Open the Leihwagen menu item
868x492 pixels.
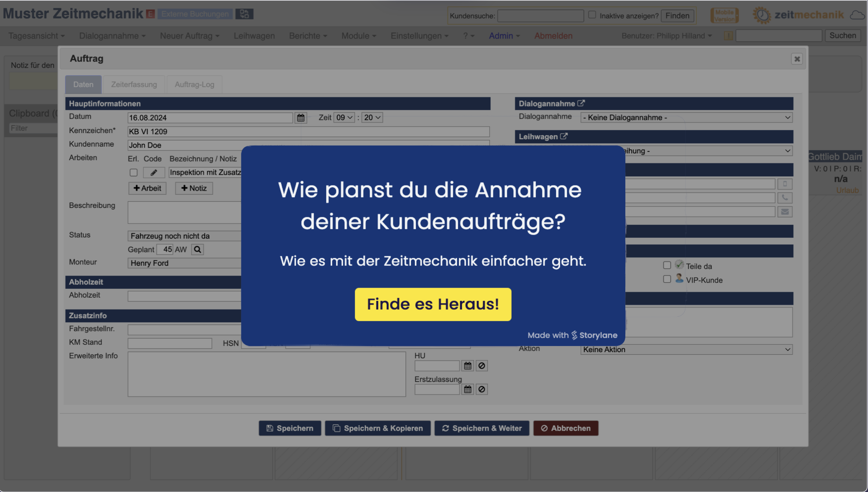coord(254,36)
